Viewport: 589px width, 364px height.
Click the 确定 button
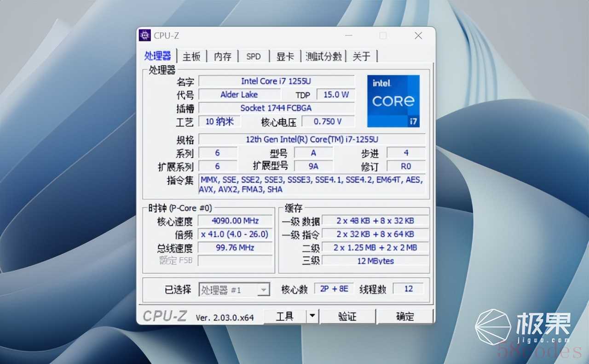coord(405,316)
